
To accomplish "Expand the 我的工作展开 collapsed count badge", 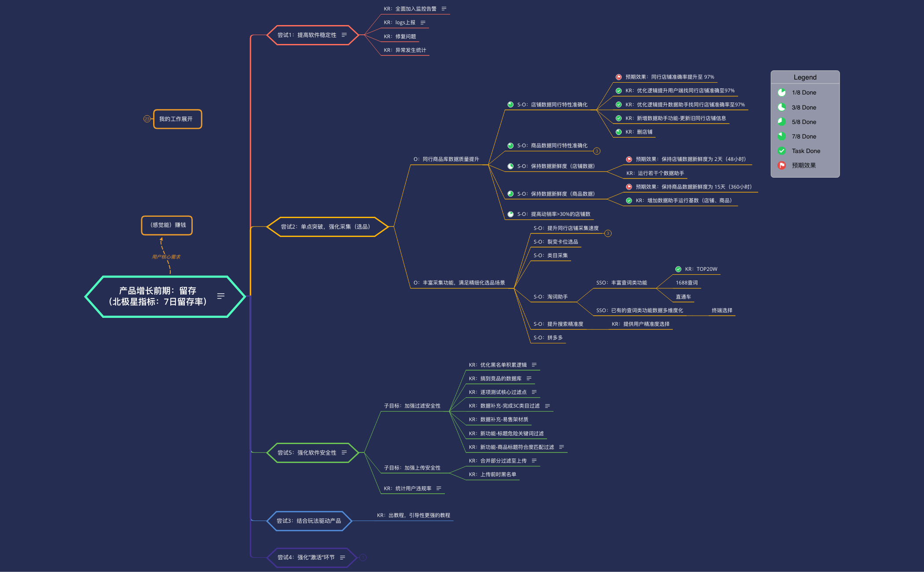I will [147, 119].
